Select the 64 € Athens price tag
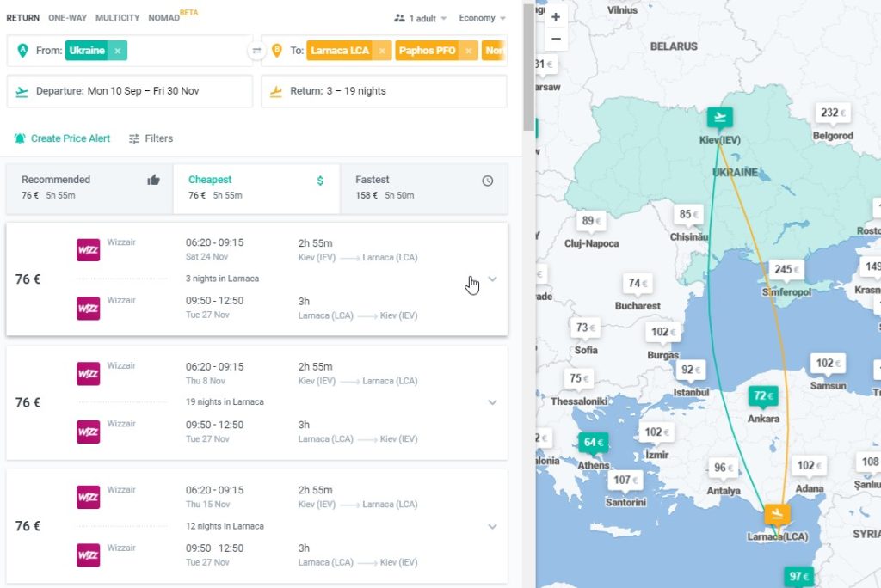 [594, 443]
